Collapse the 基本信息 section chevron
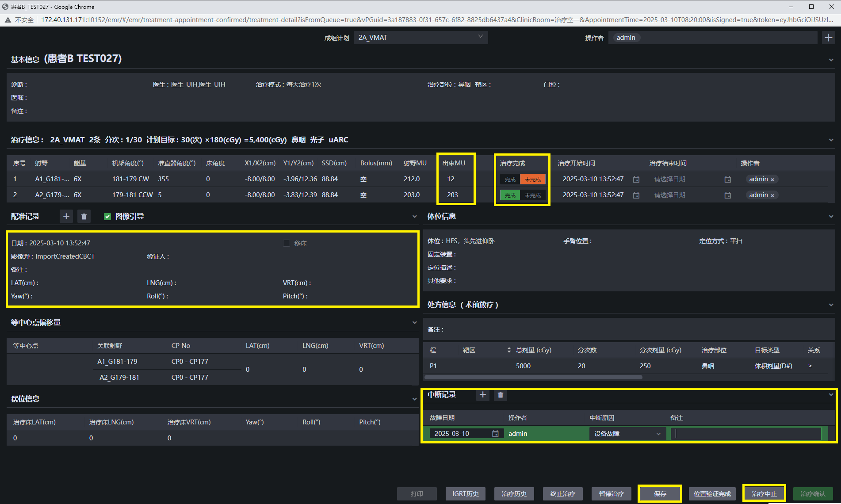Screen dimensions: 841x504 [831, 60]
